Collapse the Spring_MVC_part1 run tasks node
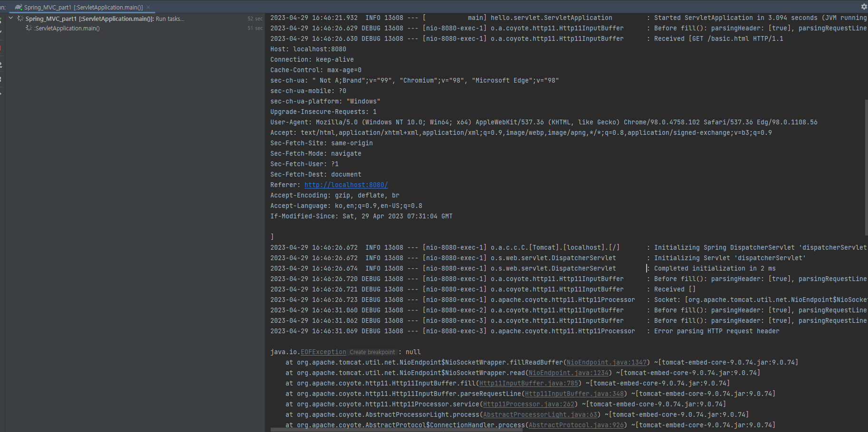The width and height of the screenshot is (868, 432). 11,19
